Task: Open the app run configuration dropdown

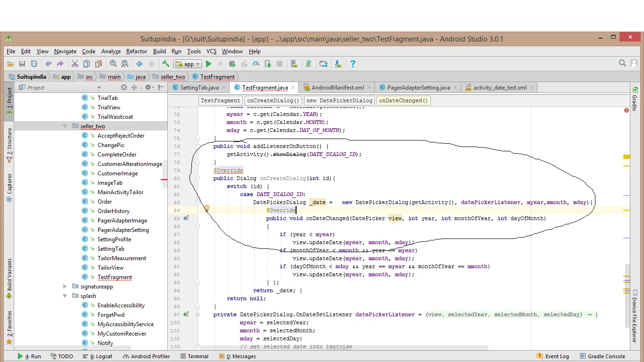Action: (x=188, y=64)
